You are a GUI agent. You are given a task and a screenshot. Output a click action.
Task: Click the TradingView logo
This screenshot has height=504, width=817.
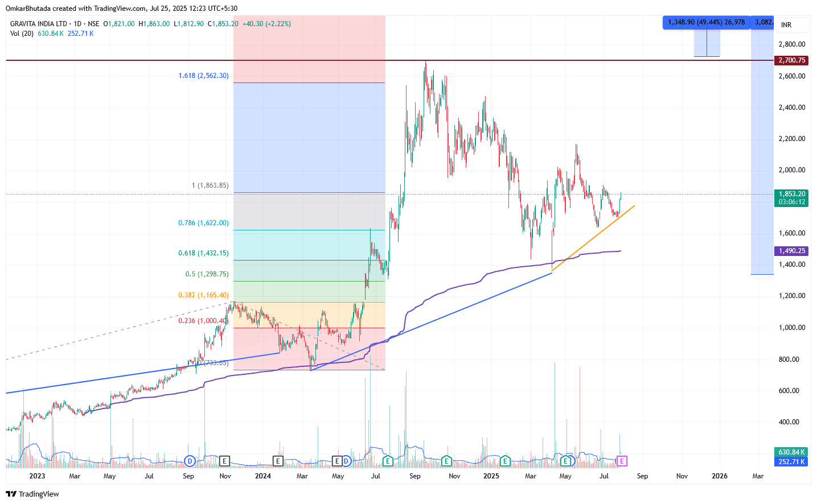(x=32, y=494)
